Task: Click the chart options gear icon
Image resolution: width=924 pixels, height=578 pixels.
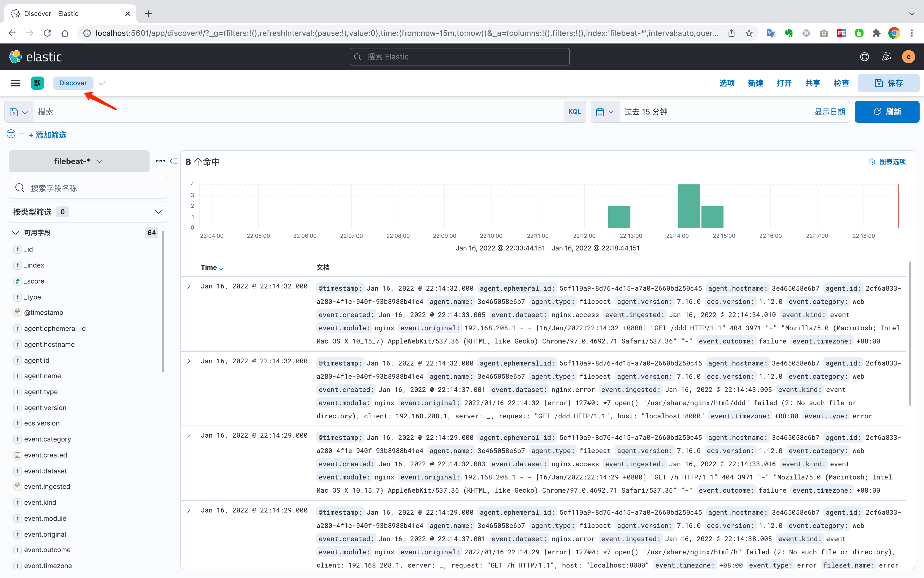Action: click(x=872, y=162)
